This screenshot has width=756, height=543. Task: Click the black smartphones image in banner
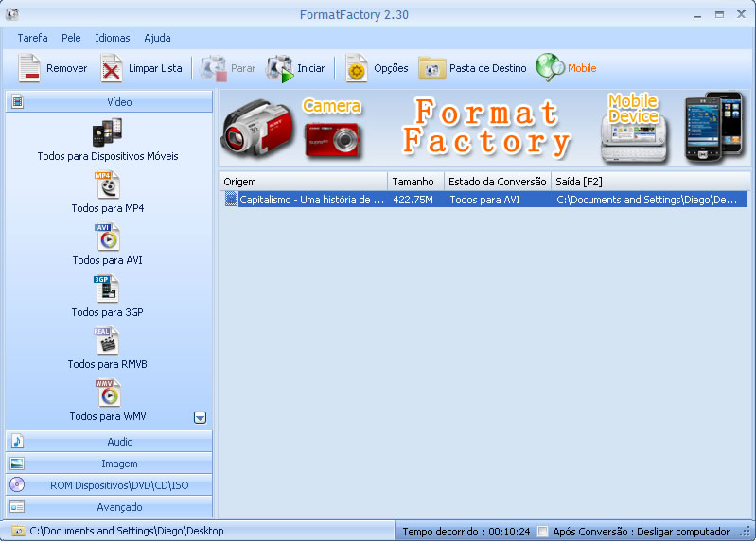click(x=713, y=127)
